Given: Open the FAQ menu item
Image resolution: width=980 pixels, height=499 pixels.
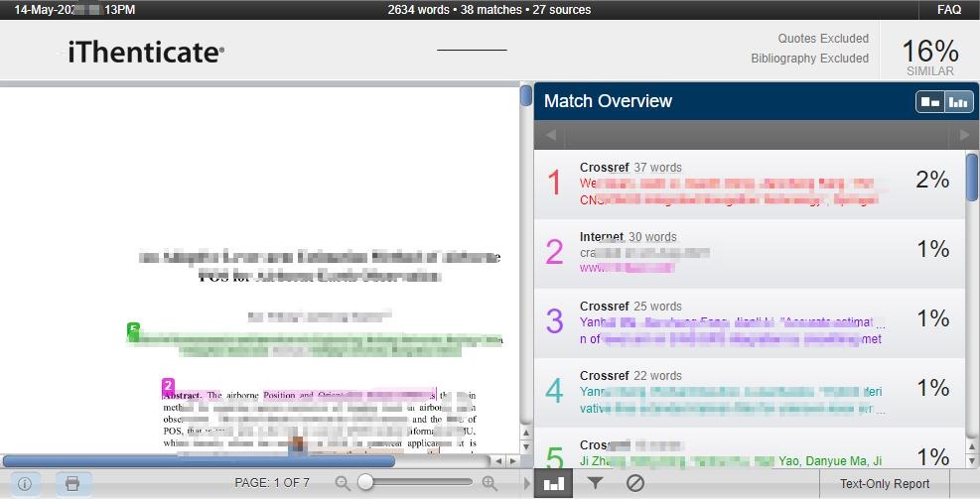Looking at the screenshot, I should click(x=948, y=10).
